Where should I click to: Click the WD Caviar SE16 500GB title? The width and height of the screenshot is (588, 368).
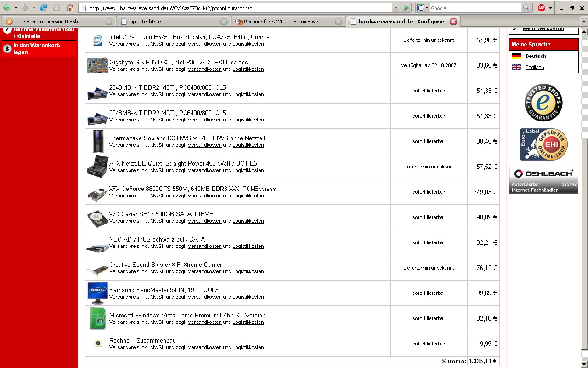[x=161, y=214]
